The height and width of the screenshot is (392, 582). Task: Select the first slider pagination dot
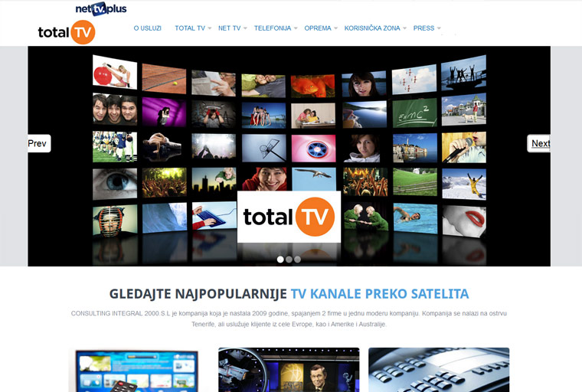coord(280,260)
